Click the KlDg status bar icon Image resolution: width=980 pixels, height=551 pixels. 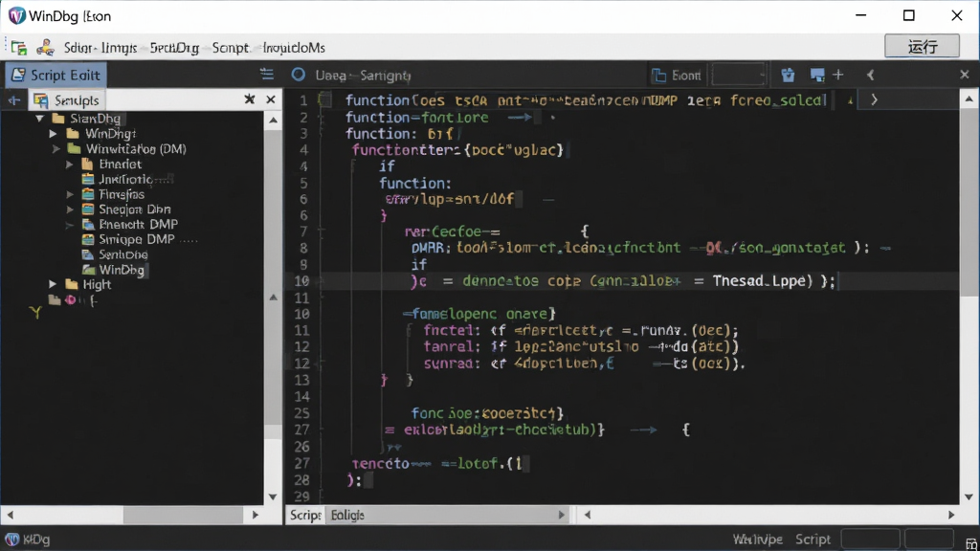point(11,540)
